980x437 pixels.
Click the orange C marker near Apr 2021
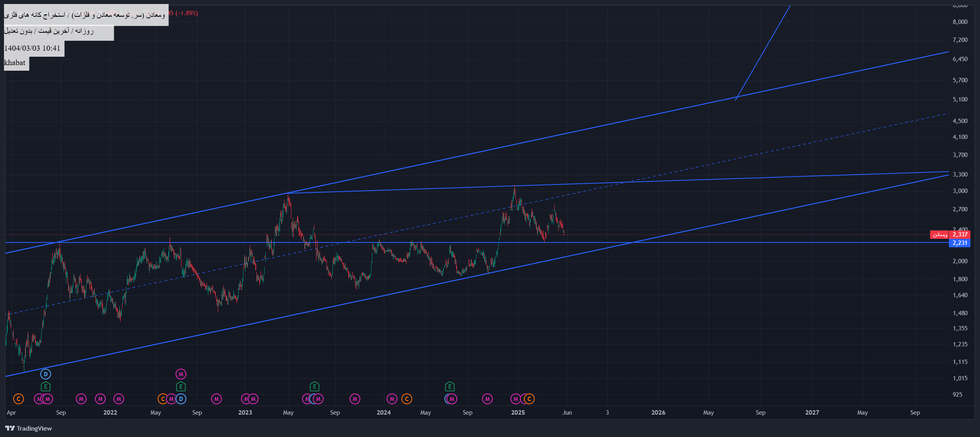[18, 399]
